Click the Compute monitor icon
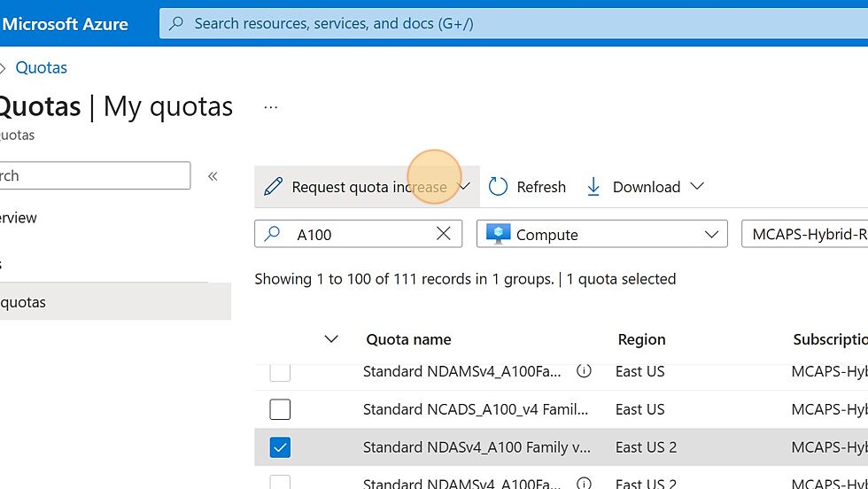Screen dimensions: 868x489 [x=498, y=234]
